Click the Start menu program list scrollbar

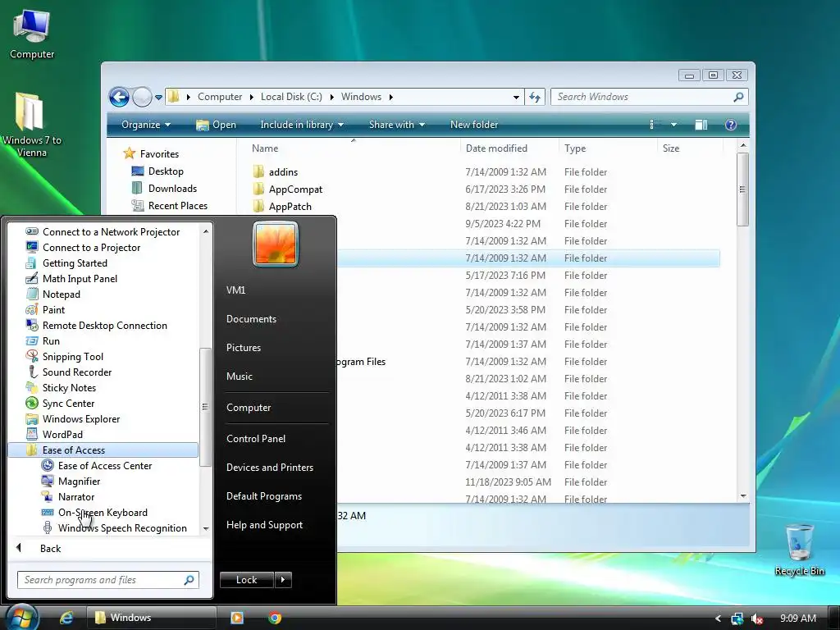coord(204,407)
